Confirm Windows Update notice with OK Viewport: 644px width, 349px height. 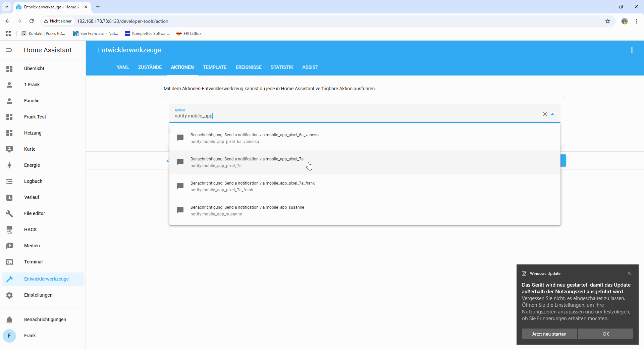pos(606,334)
